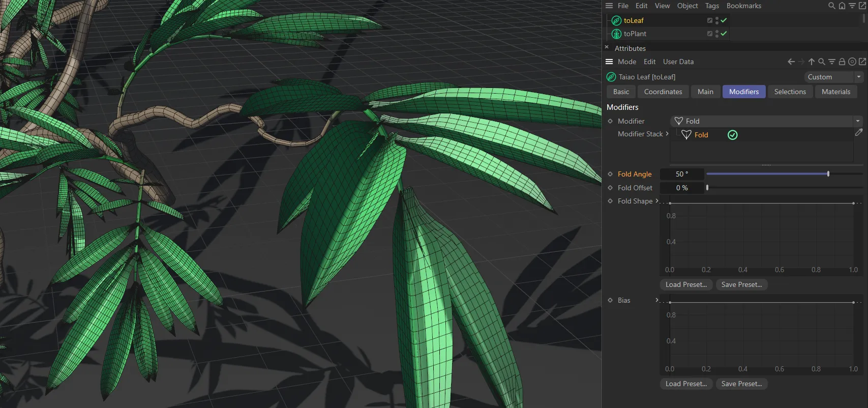Toggle keyframe diamond for Modifier
868x408 pixels.
pyautogui.click(x=610, y=121)
